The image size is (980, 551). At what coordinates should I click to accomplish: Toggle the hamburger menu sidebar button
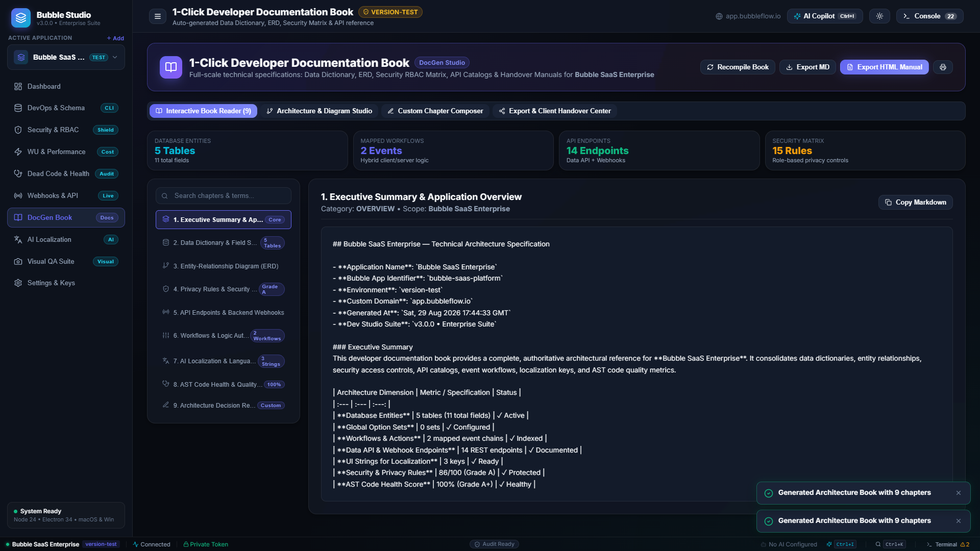[x=158, y=16]
